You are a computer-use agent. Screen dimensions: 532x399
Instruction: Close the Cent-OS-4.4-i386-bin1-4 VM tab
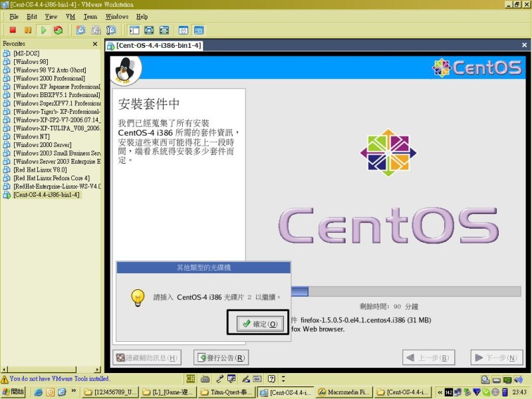click(x=524, y=45)
